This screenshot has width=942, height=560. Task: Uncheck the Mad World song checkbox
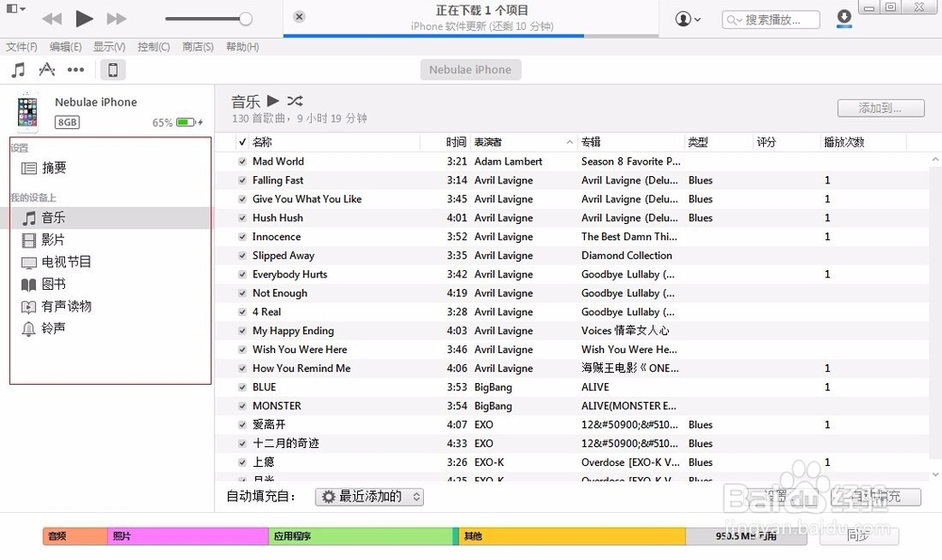click(x=242, y=162)
